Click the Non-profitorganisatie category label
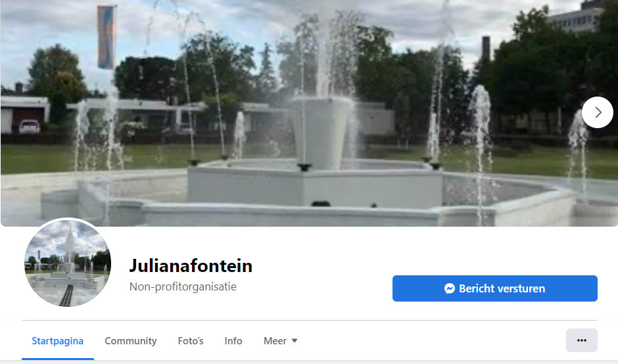 pos(183,286)
